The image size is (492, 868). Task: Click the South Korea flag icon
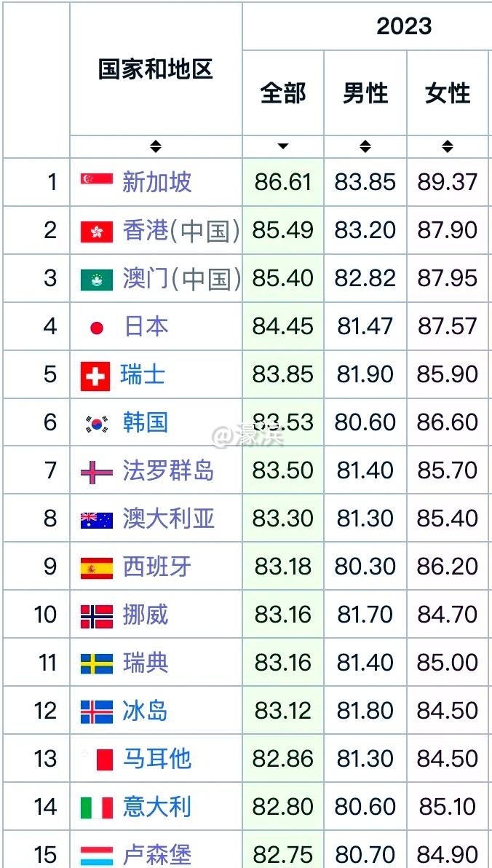(x=96, y=423)
